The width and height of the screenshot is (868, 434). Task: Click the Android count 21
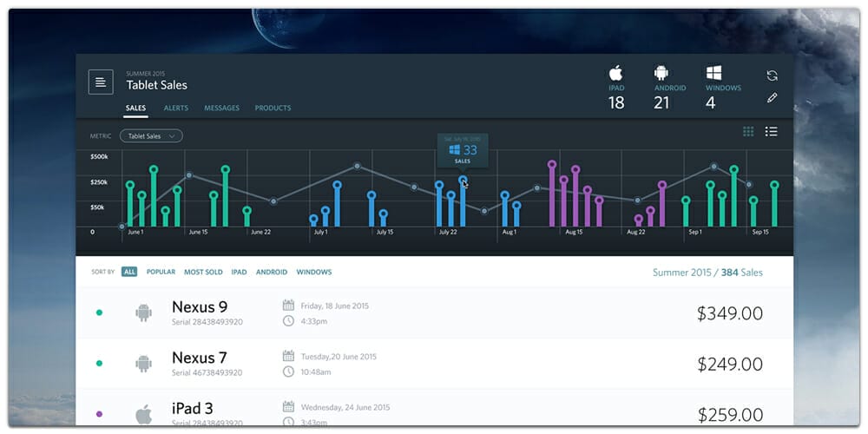[x=661, y=102]
